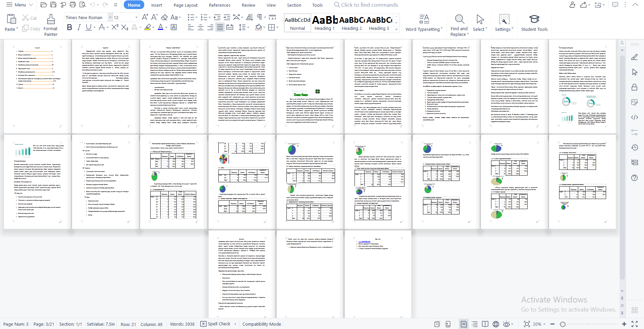
Task: Switch to Outline view in status bar
Action: click(475, 324)
